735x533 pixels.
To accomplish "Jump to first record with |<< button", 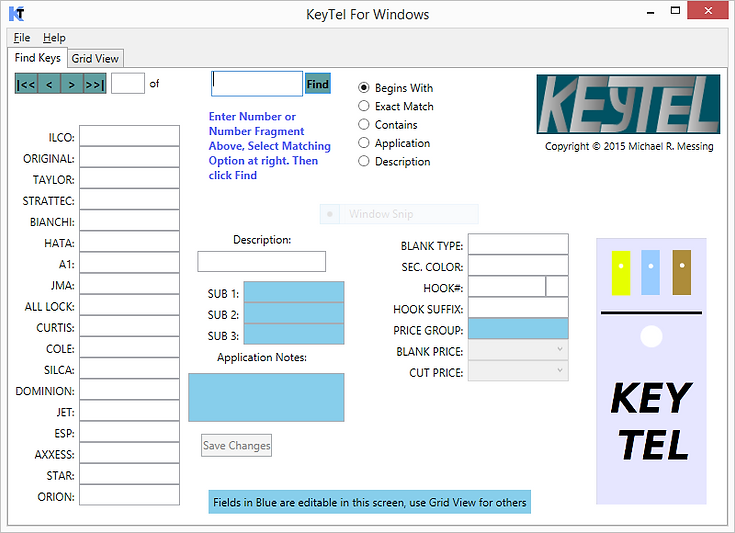I will [26, 84].
